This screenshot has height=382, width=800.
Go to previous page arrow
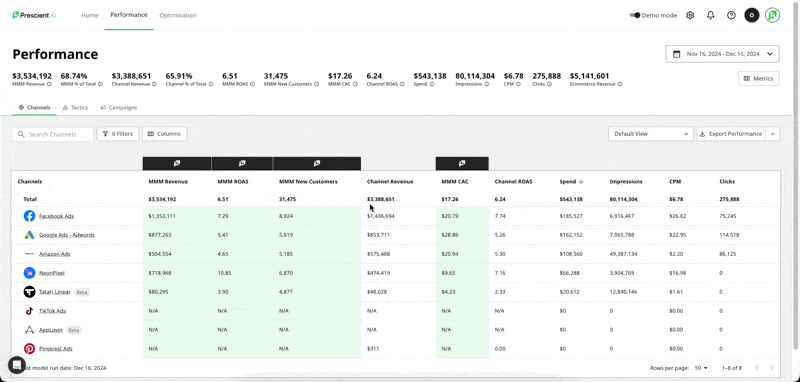[x=757, y=368]
